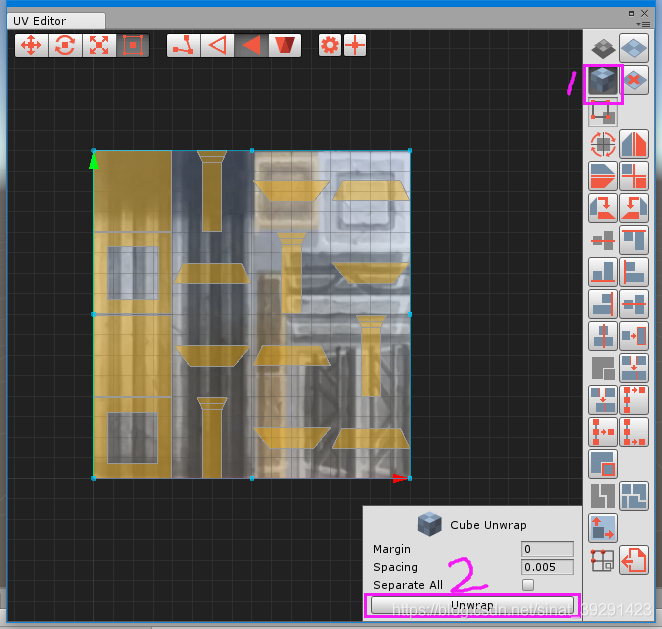Switch to face selection mode solid triangle
This screenshot has width=662, height=629.
pyautogui.click(x=251, y=45)
